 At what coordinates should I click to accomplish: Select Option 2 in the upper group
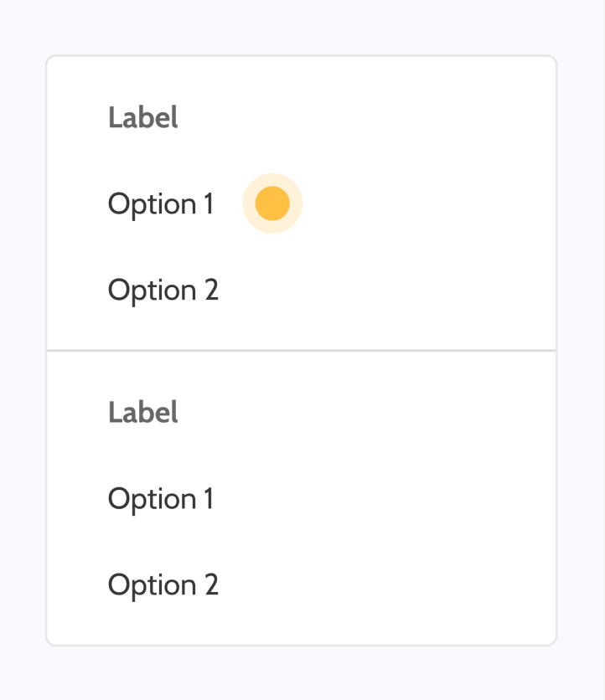pos(163,291)
